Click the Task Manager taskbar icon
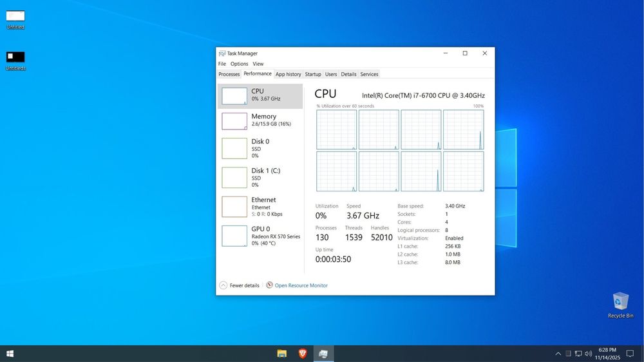 tap(324, 354)
